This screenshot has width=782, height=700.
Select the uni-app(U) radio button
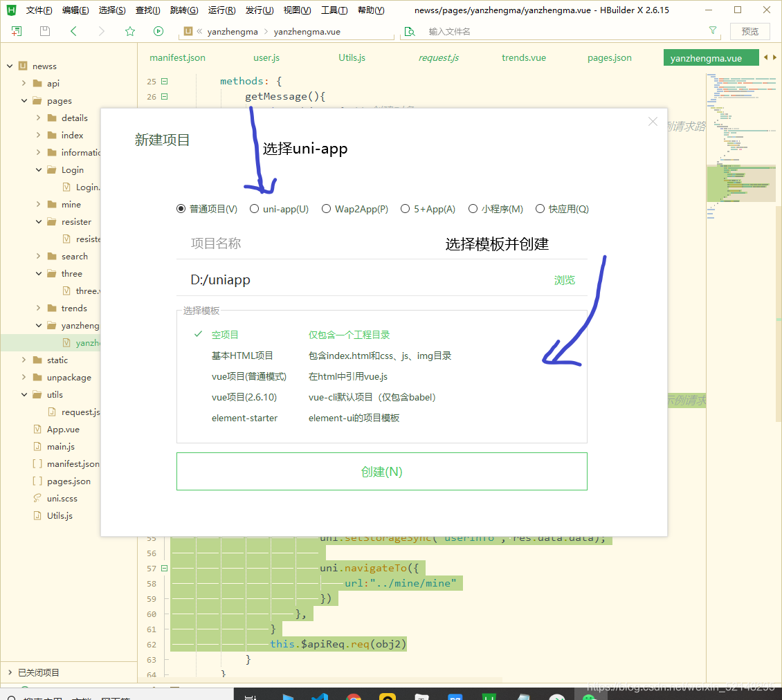tap(255, 209)
